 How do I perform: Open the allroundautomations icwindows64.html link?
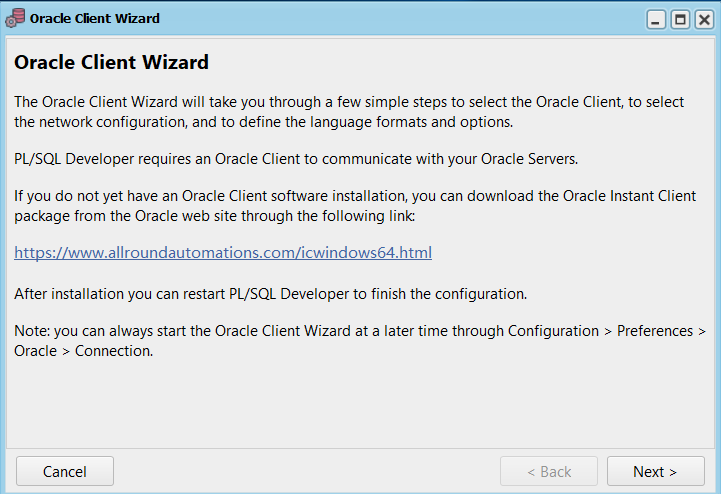click(223, 253)
